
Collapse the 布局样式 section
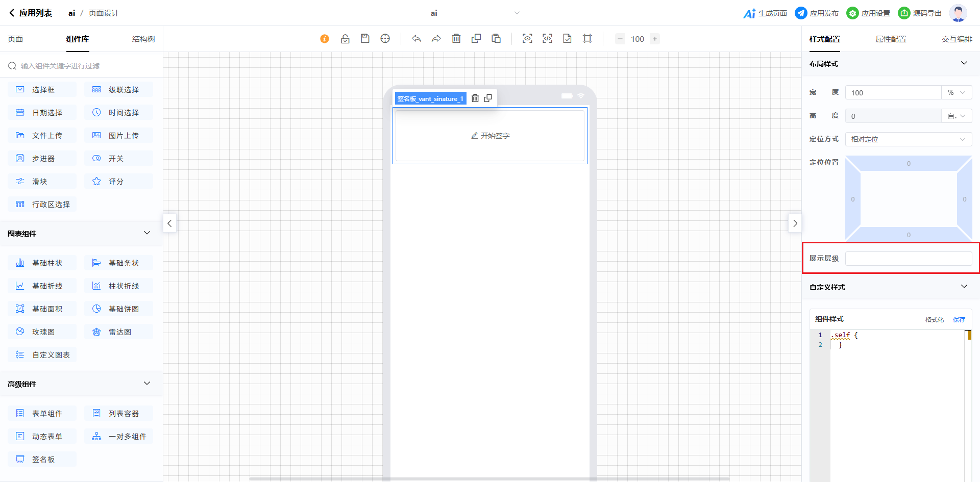pyautogui.click(x=964, y=63)
